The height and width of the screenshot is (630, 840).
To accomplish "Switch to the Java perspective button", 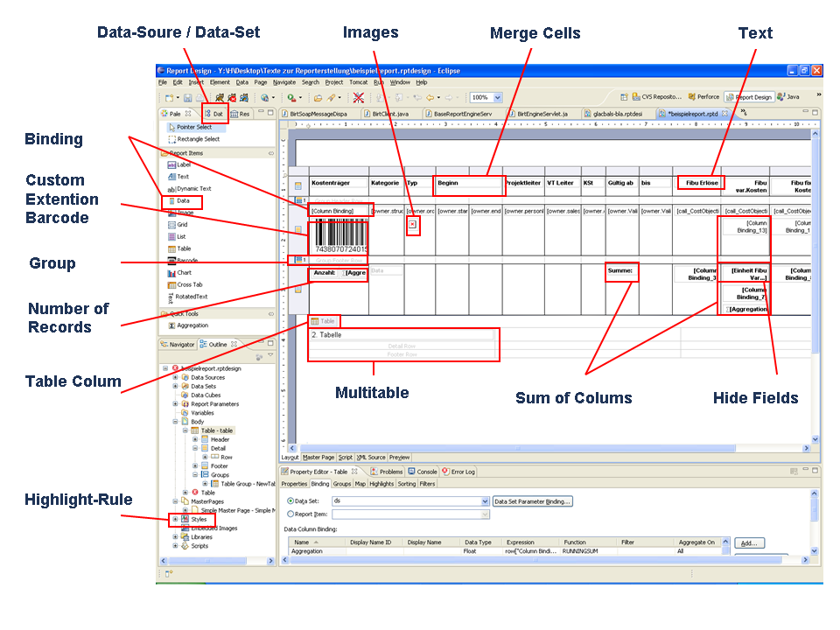I will pyautogui.click(x=788, y=97).
